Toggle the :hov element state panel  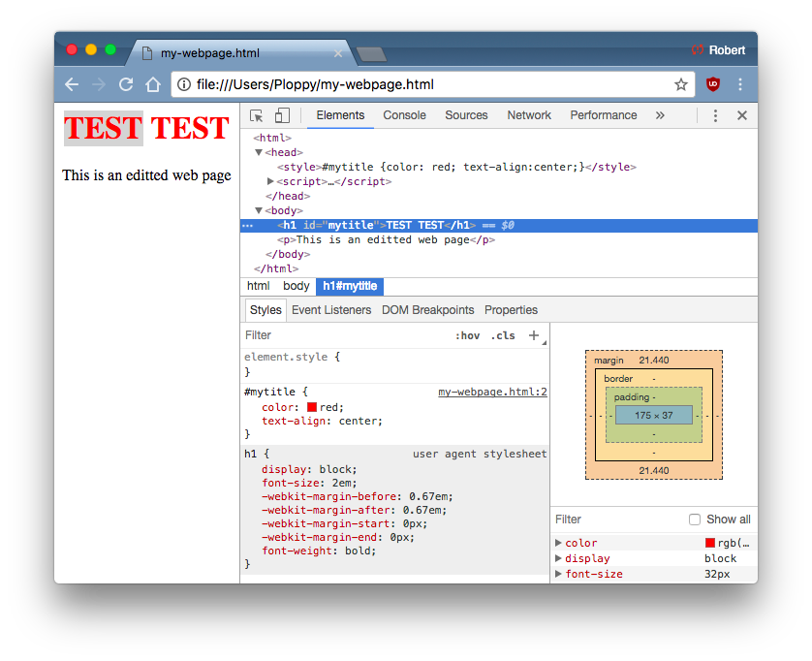point(467,335)
